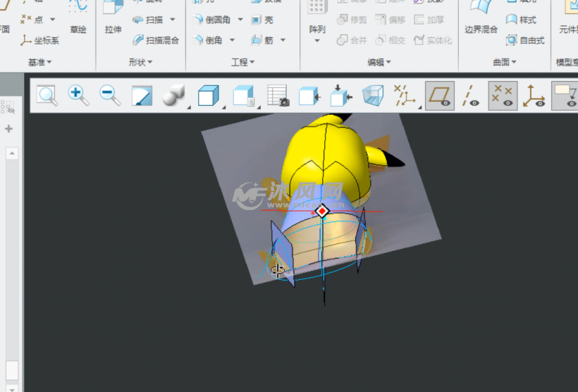Click the left panel scroll-up arrow

(x=12, y=153)
